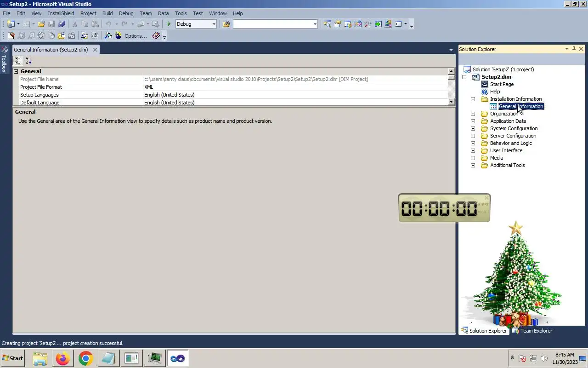Expand the User Interface folder

pos(473,150)
